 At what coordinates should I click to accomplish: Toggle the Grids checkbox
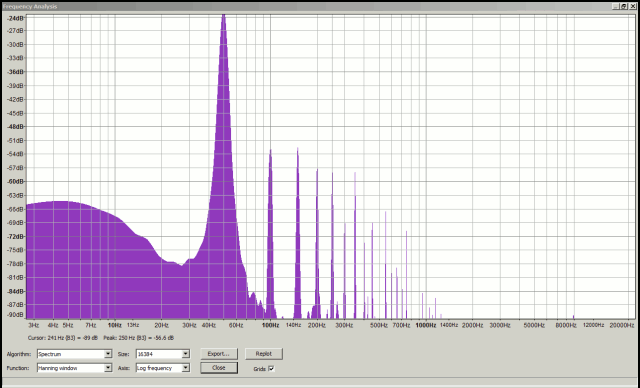pos(271,368)
